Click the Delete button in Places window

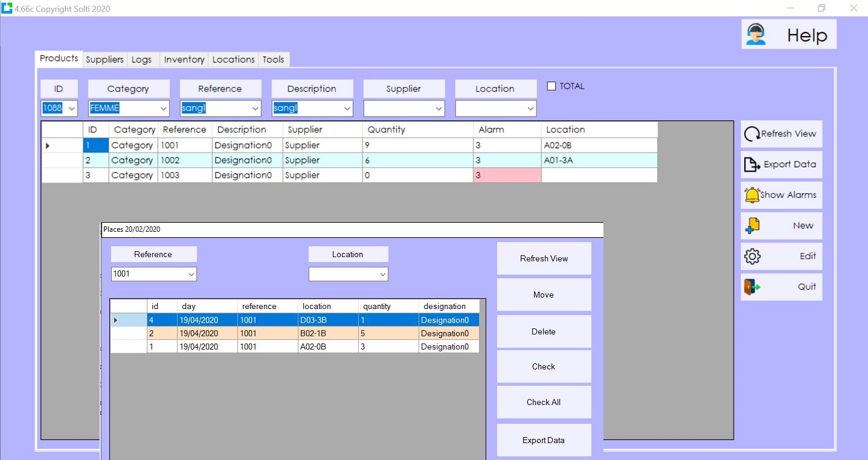[543, 331]
